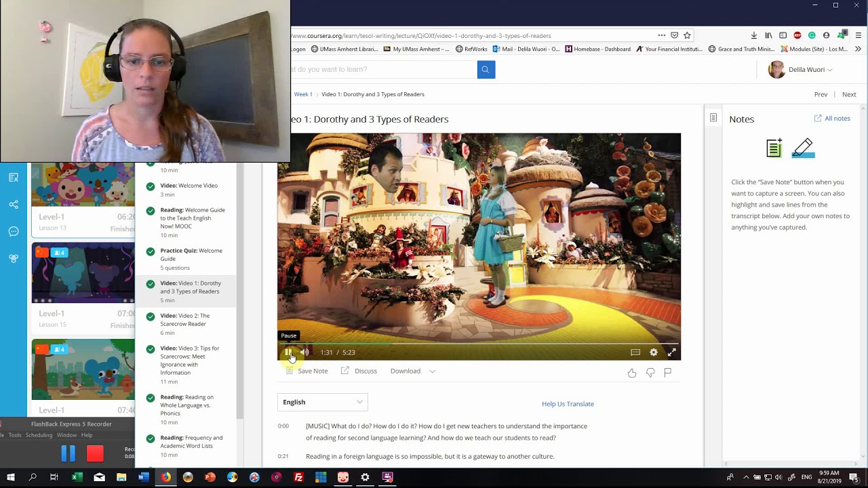Viewport: 868px width, 488px height.
Task: Toggle Firefox sidebar view
Action: [x=783, y=35]
